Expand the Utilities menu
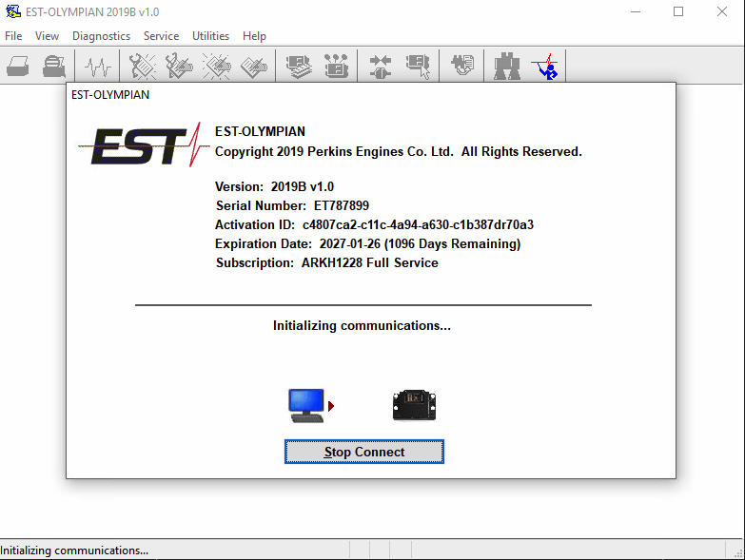The height and width of the screenshot is (560, 745). point(210,36)
